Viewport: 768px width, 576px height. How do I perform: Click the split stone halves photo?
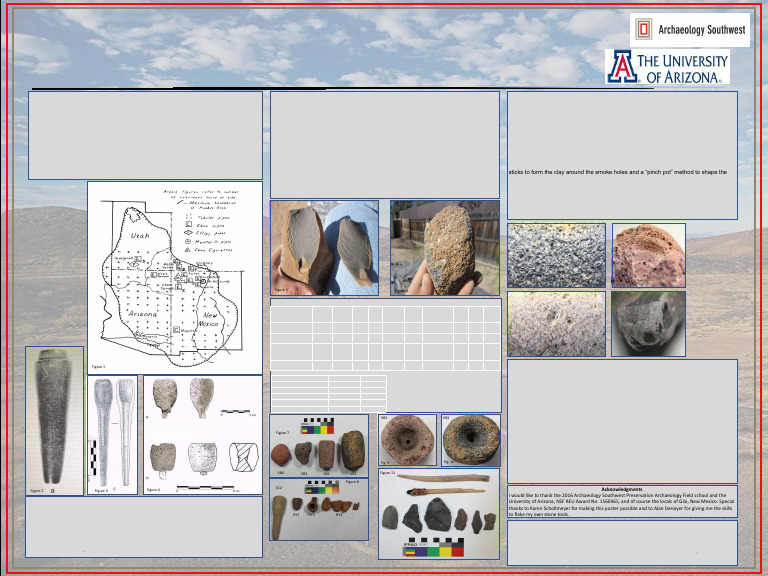click(324, 247)
